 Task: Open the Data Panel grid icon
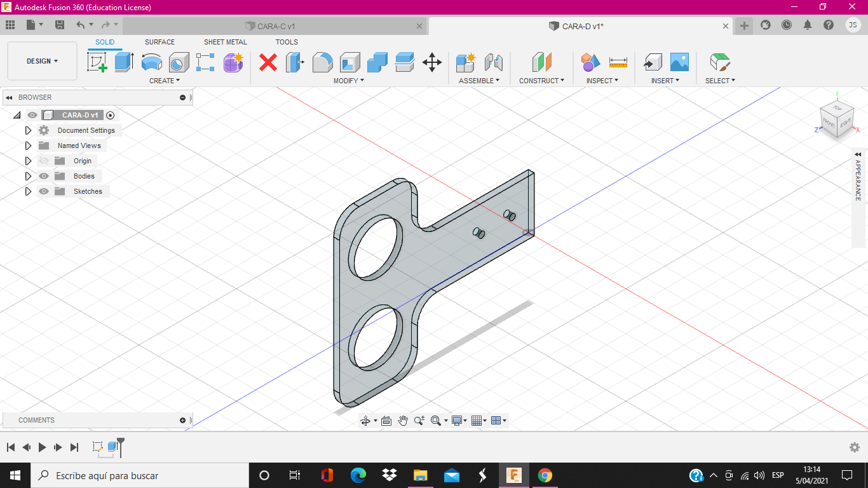point(10,25)
